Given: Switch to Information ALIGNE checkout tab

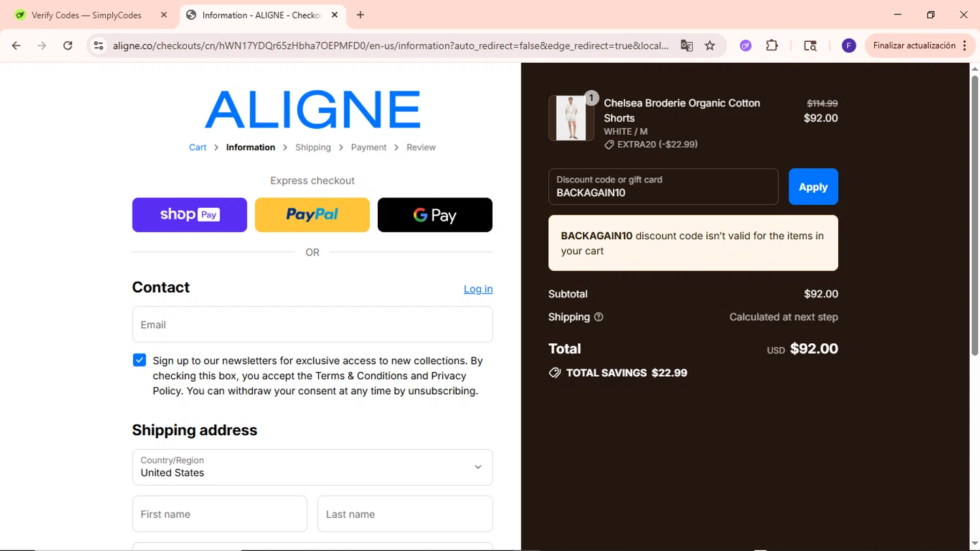Looking at the screenshot, I should [x=261, y=15].
